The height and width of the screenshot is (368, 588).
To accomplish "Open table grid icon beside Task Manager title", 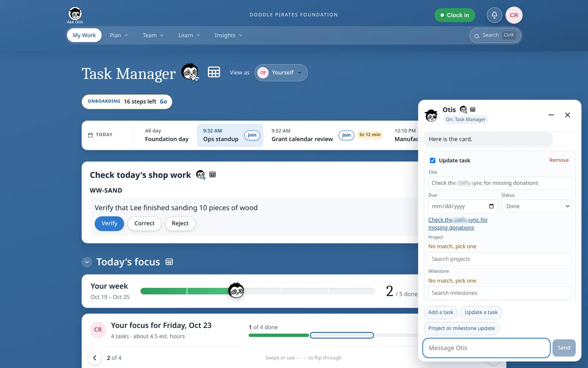I will coord(214,72).
